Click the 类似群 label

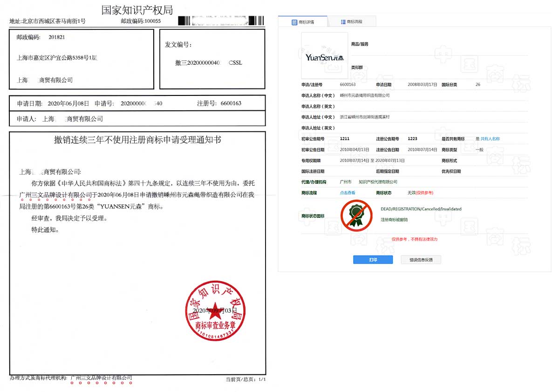pos(357,68)
